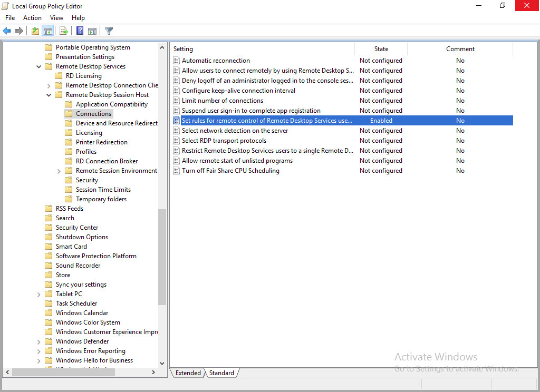Sort by the State column header

pyautogui.click(x=381, y=49)
